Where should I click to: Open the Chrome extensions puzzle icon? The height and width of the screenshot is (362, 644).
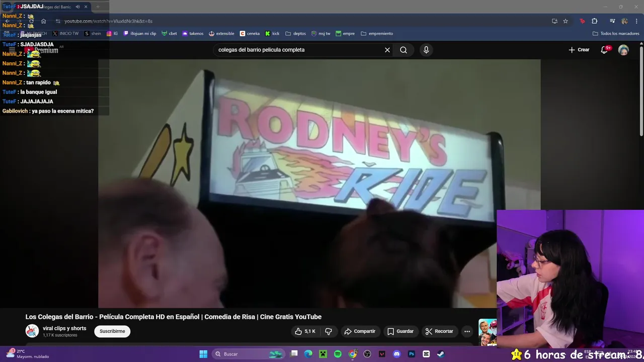coord(595,21)
